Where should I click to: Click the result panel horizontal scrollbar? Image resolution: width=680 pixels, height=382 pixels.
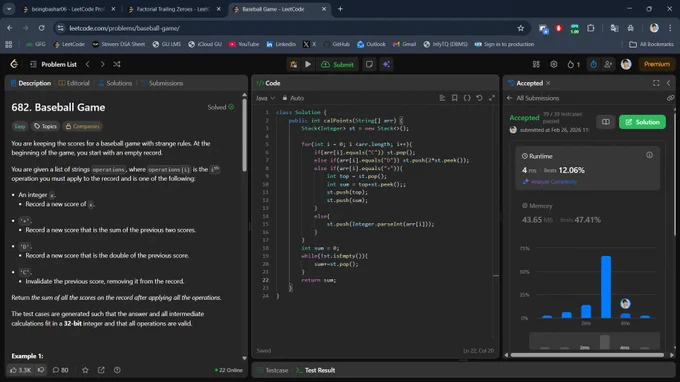click(x=588, y=355)
